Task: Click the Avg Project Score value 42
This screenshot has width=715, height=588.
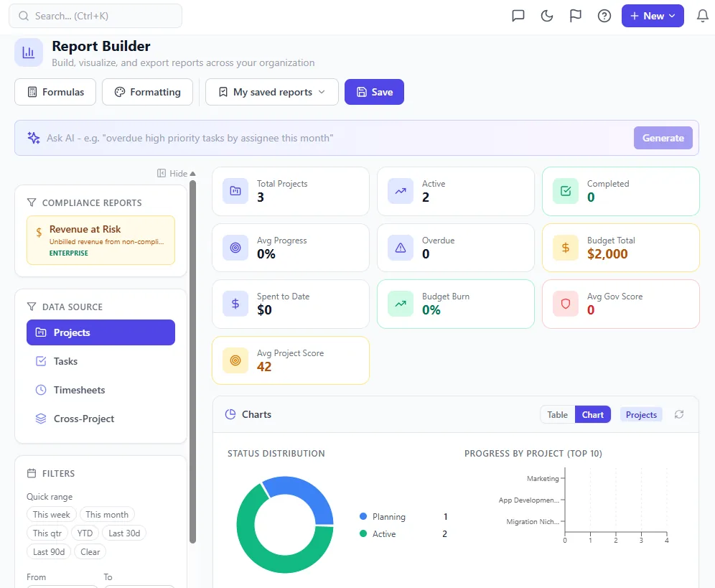Action: (x=264, y=367)
